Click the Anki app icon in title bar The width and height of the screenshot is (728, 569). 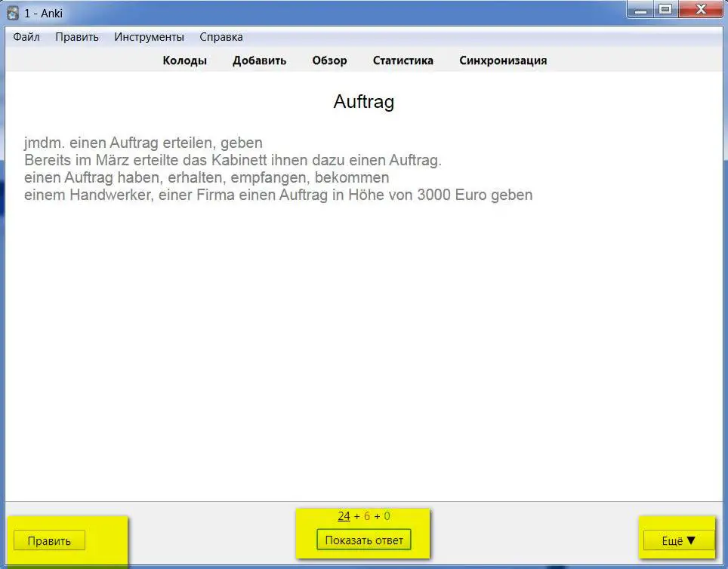(13, 13)
